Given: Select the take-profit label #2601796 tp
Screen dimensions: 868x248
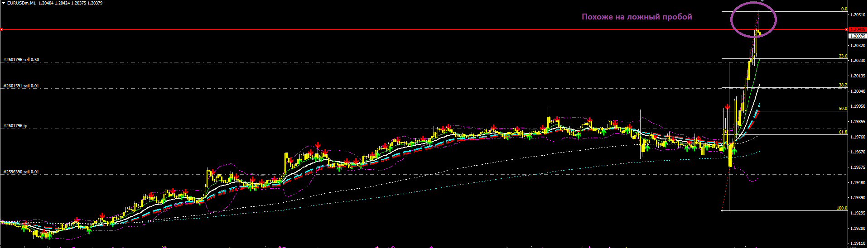Looking at the screenshot, I should tap(15, 126).
